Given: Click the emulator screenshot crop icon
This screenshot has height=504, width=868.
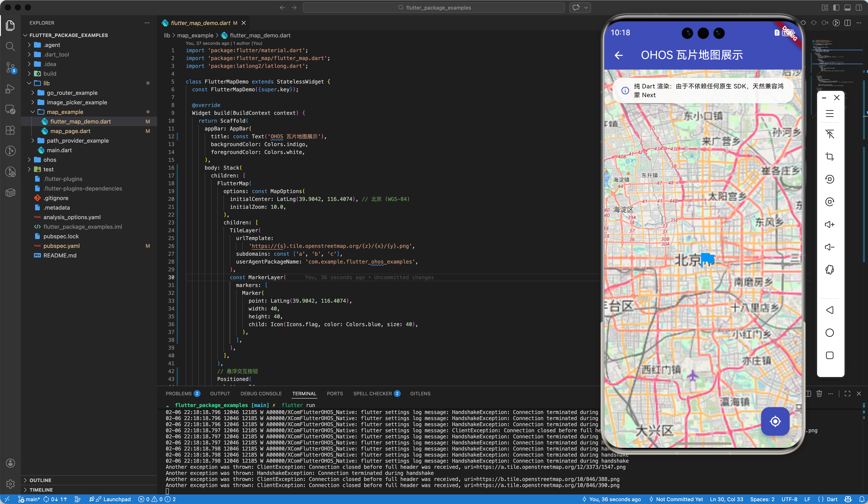Looking at the screenshot, I should tap(829, 157).
